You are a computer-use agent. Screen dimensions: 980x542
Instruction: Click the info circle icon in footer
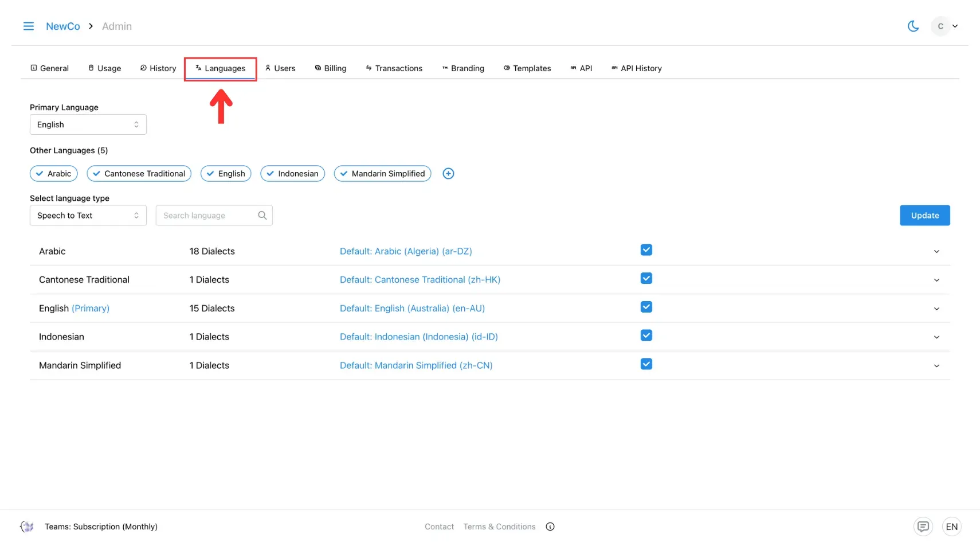click(x=550, y=527)
